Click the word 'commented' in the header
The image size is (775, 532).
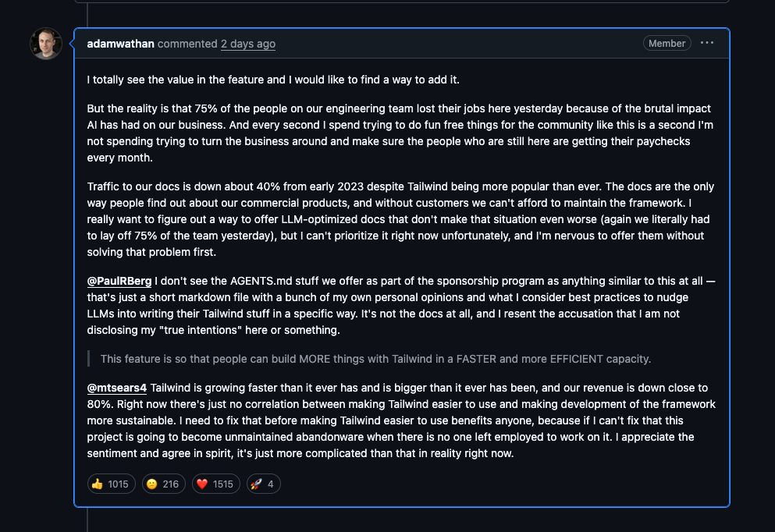point(187,44)
